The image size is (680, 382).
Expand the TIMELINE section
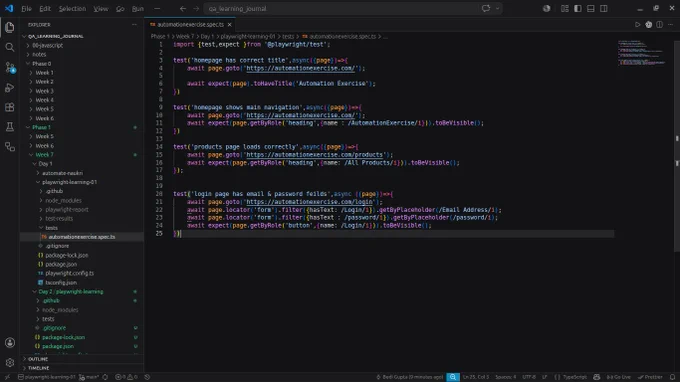(x=82, y=368)
